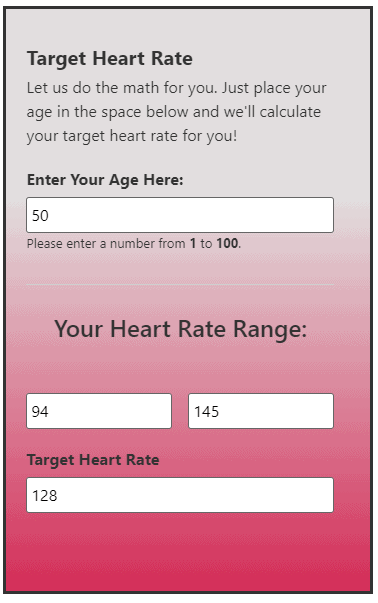Click the bold '100' in the helper text
This screenshot has height=603, width=378.
click(x=227, y=243)
